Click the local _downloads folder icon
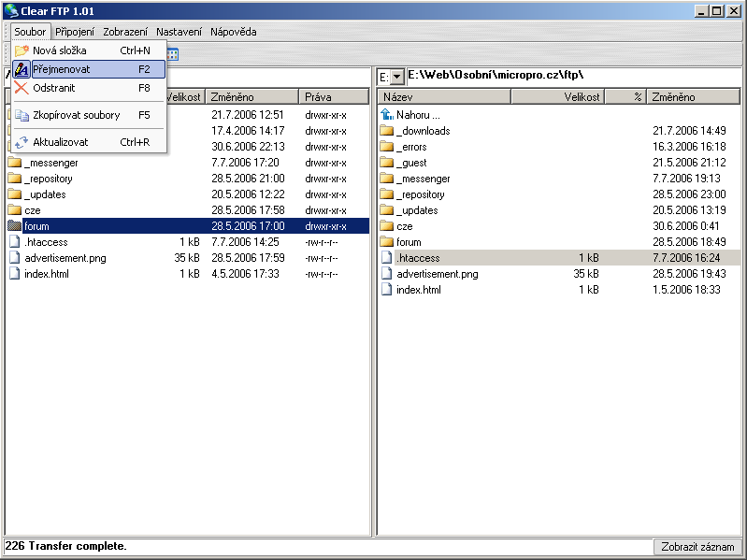747x560 pixels. (387, 131)
